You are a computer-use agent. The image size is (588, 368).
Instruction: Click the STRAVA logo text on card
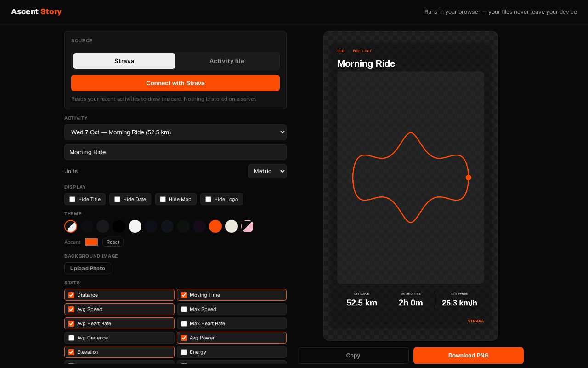(475, 321)
